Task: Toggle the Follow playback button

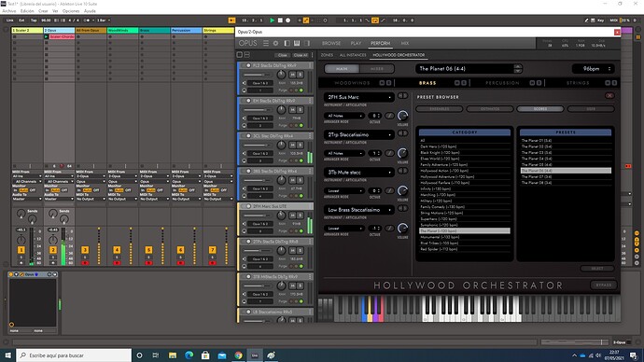Action: 231,21
